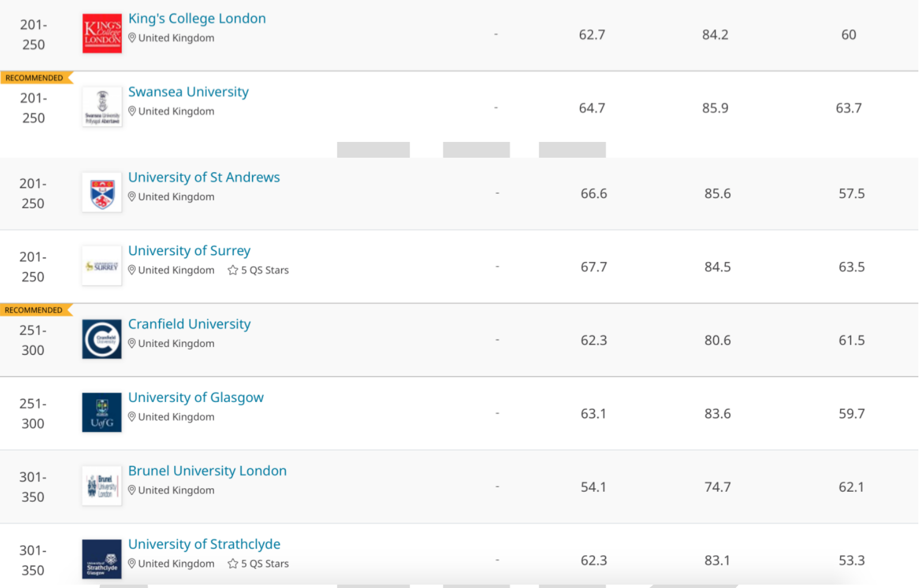The width and height of the screenshot is (924, 588).
Task: Click the RECOMMENDED badge above Cranfield University
Action: 34,310
